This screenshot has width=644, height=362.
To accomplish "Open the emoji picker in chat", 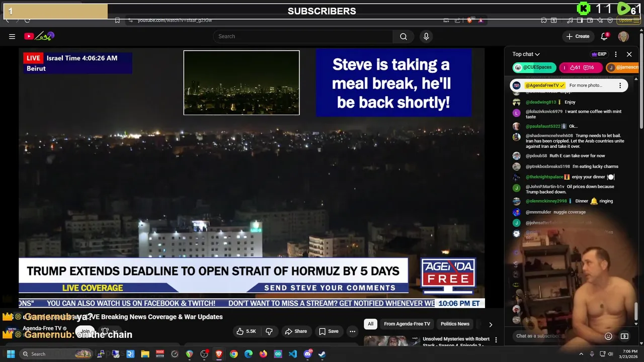I will coord(608,336).
